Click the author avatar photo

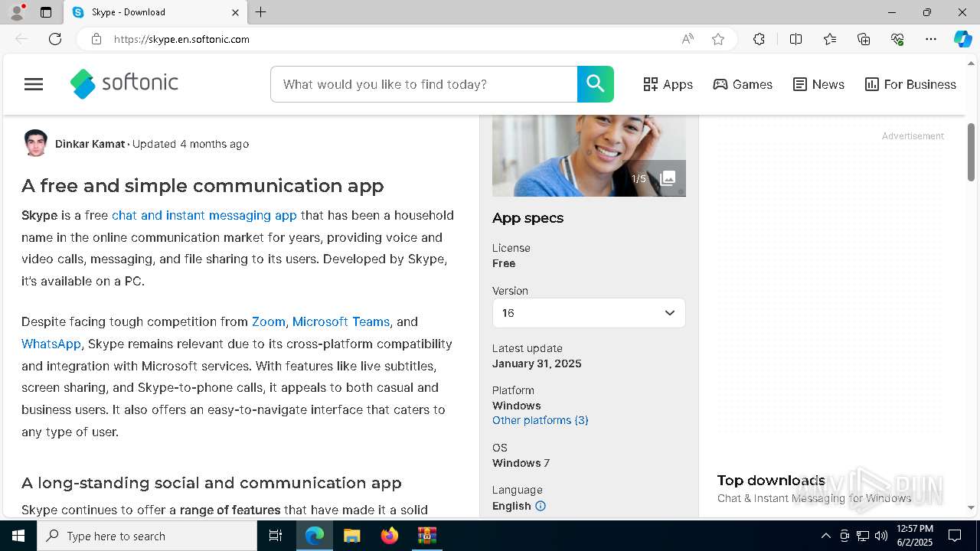click(x=35, y=144)
